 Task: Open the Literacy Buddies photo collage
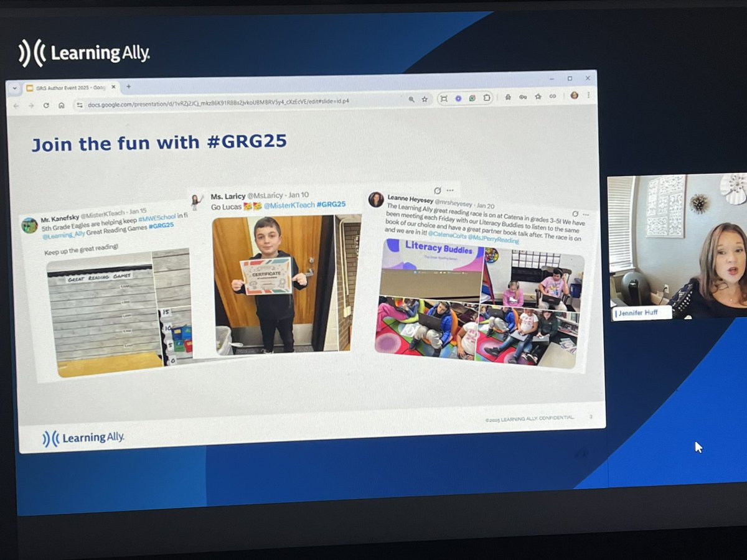click(x=479, y=303)
